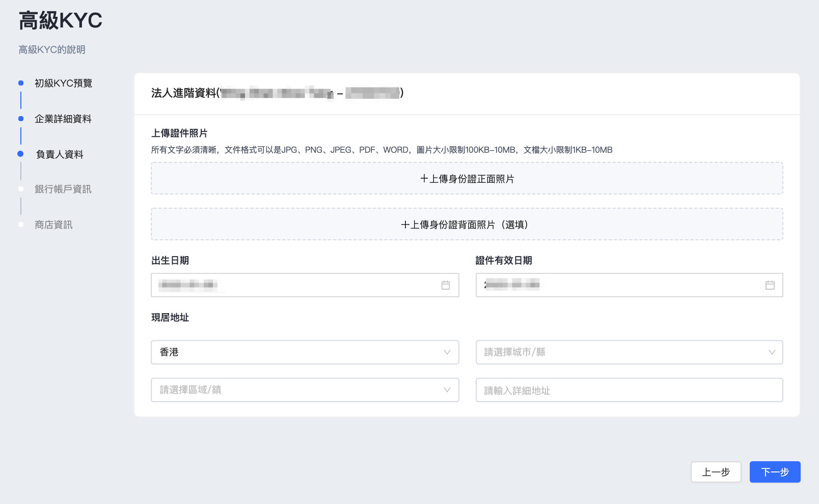819x504 pixels.
Task: Click the 上傳證件照片 section heading
Action: point(179,133)
